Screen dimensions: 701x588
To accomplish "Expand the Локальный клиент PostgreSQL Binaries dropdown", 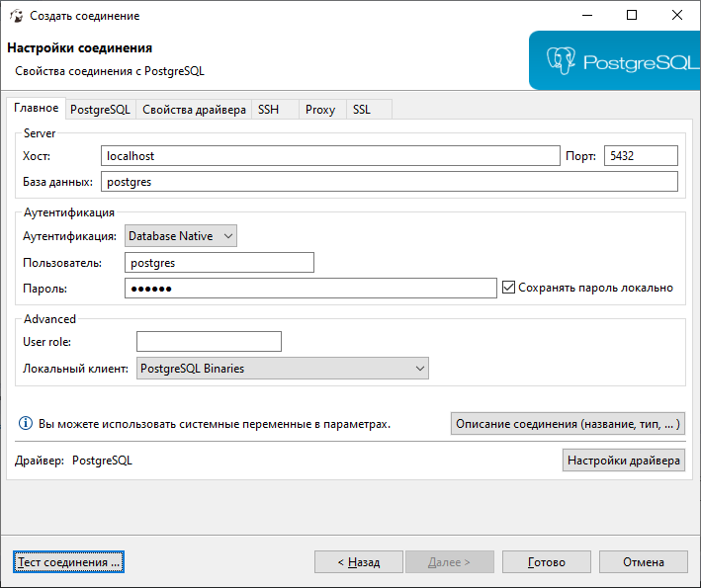I will [x=282, y=369].
